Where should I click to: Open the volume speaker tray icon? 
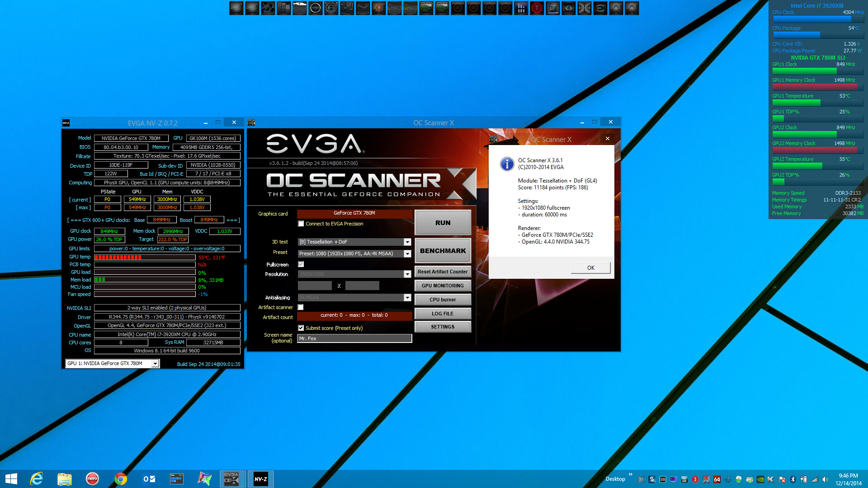coord(825,479)
